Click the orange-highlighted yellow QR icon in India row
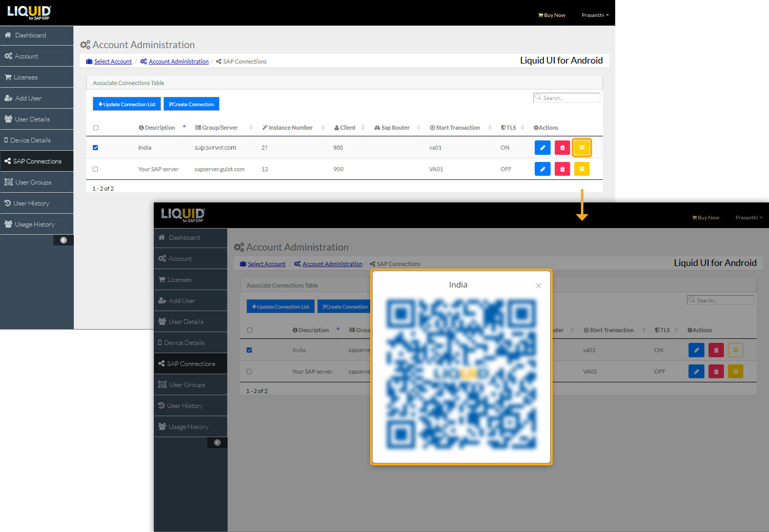The width and height of the screenshot is (769, 532). click(582, 148)
